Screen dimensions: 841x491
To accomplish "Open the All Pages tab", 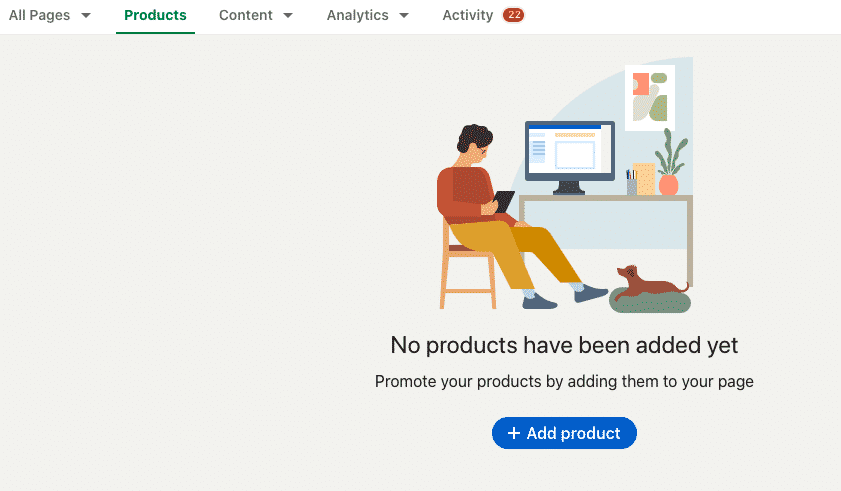I will pyautogui.click(x=40, y=16).
